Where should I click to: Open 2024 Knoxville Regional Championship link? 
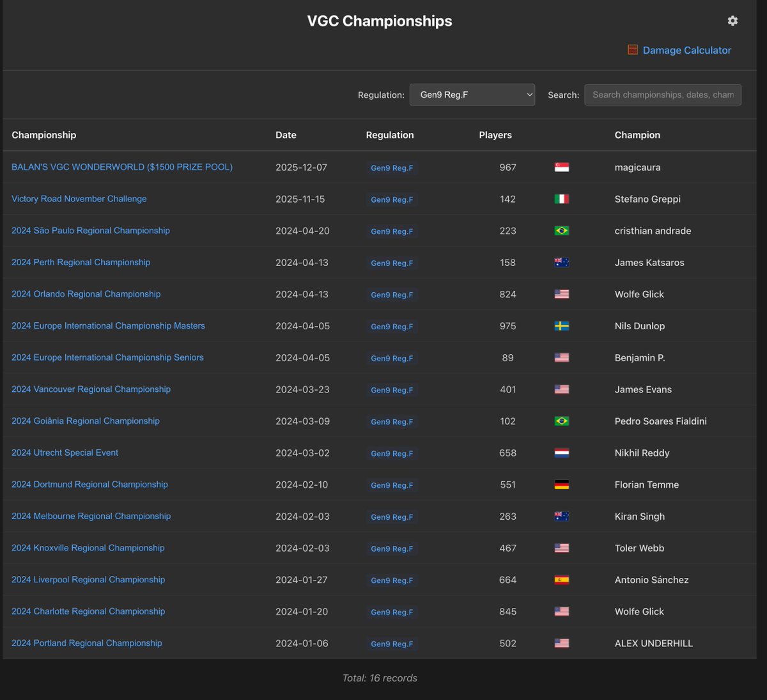click(88, 548)
